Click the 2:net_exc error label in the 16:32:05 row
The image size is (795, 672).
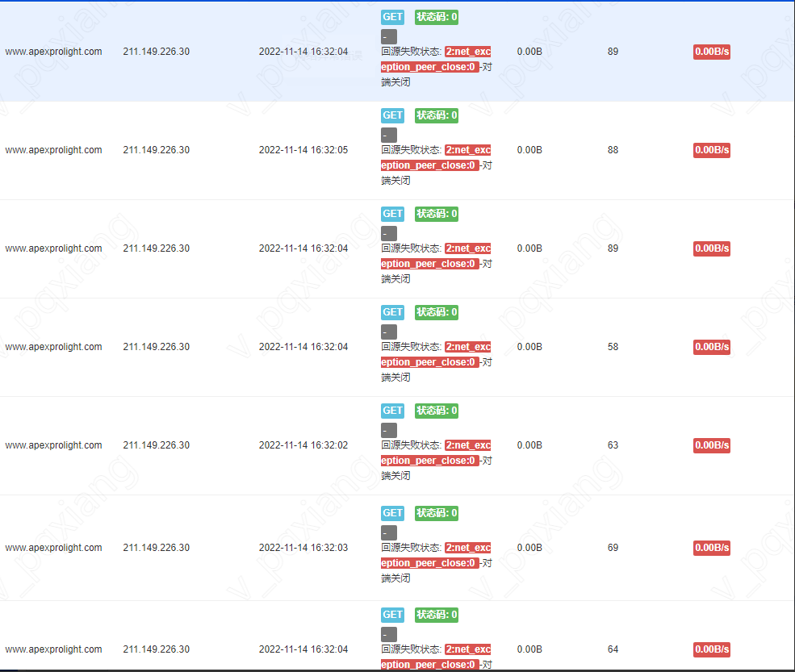pos(467,150)
